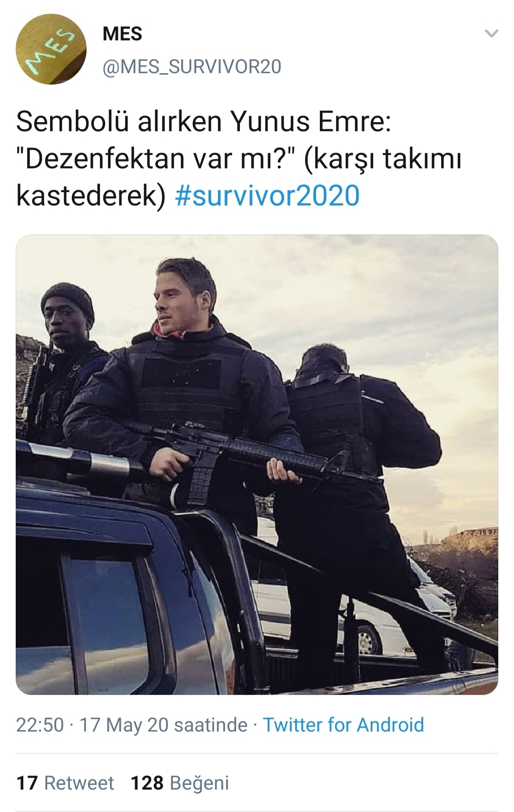Click the 17 May 20 date
This screenshot has height=812, width=514.
(124, 725)
